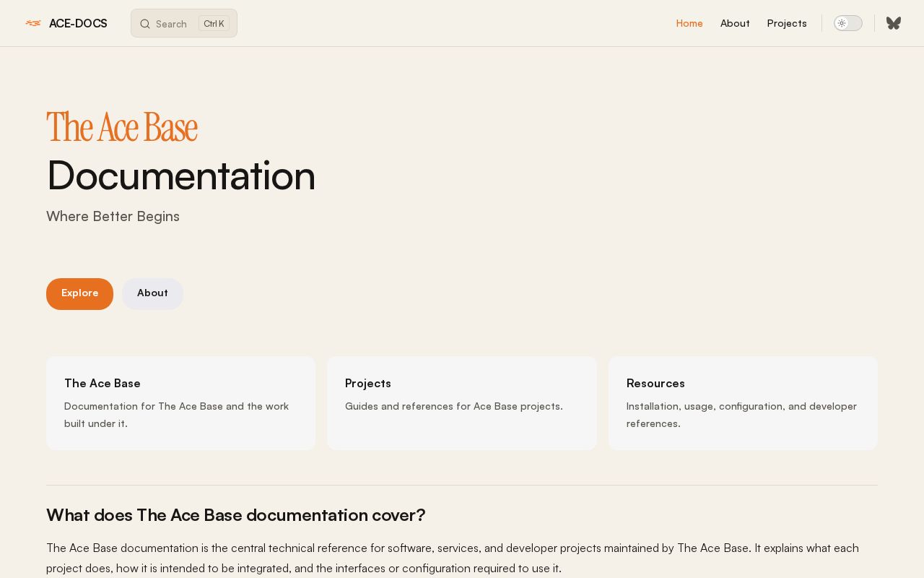Viewport: 924px width, 578px height.
Task: Click text "Documentation for The Ace Base and the work built under it."
Action: (176, 415)
